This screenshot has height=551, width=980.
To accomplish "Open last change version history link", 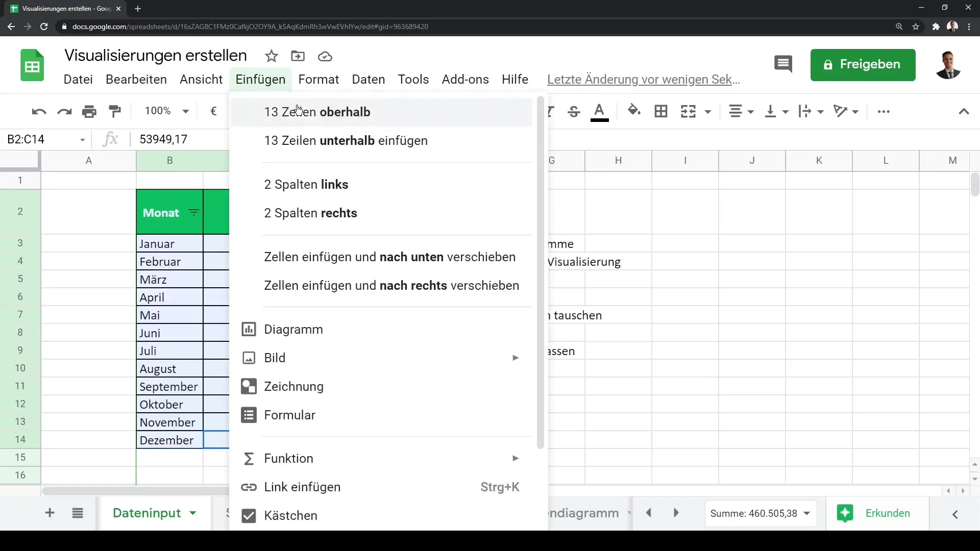I will 644,80.
